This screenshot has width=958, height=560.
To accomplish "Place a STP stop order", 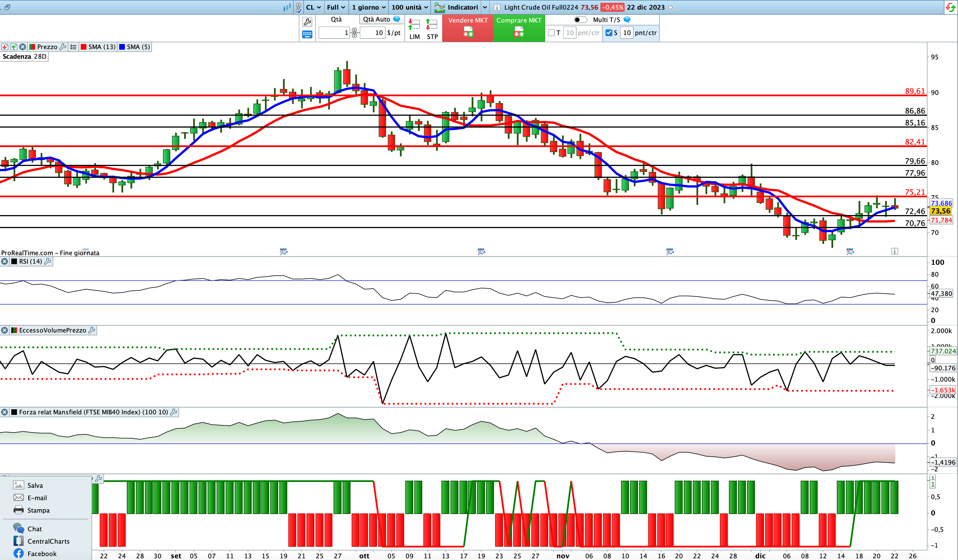I will coord(432,29).
